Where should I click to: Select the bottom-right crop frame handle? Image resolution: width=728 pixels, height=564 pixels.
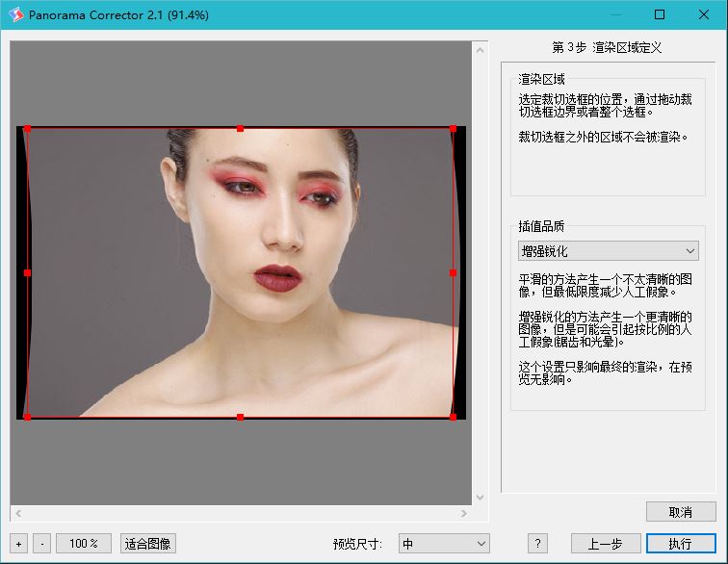(453, 417)
